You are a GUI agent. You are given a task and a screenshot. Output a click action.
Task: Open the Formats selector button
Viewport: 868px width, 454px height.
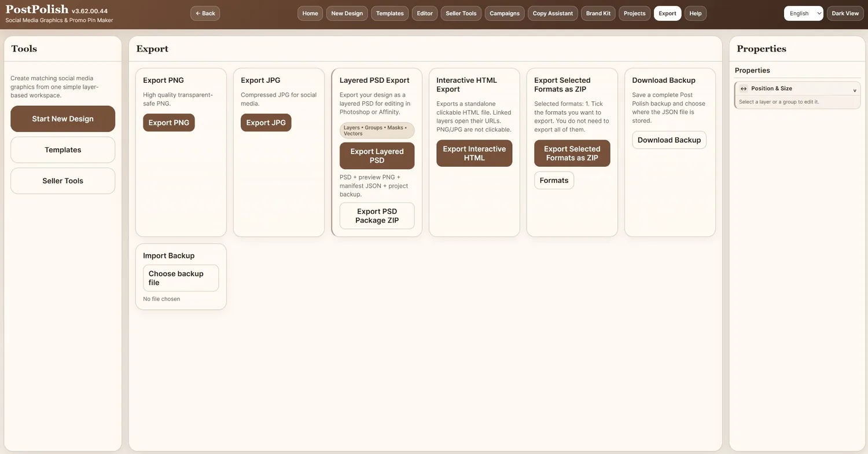[554, 181]
